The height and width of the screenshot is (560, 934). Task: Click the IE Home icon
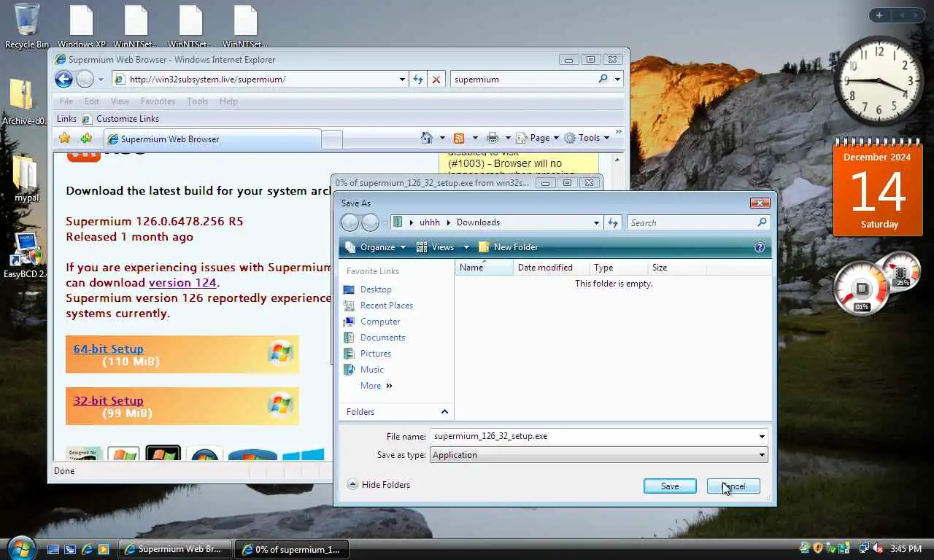pyautogui.click(x=427, y=138)
